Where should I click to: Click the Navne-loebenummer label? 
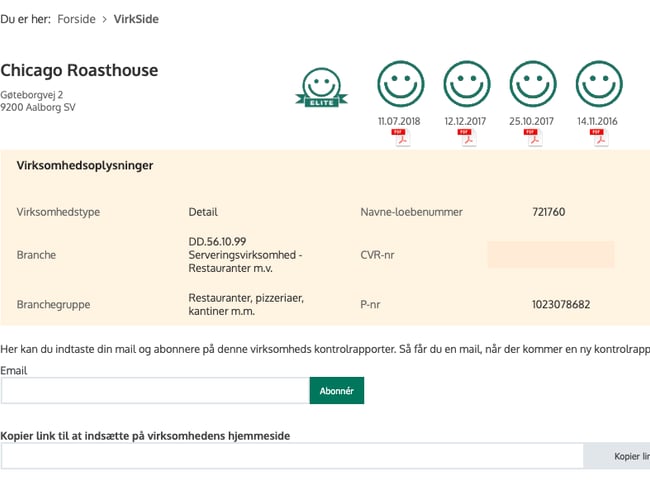point(411,212)
